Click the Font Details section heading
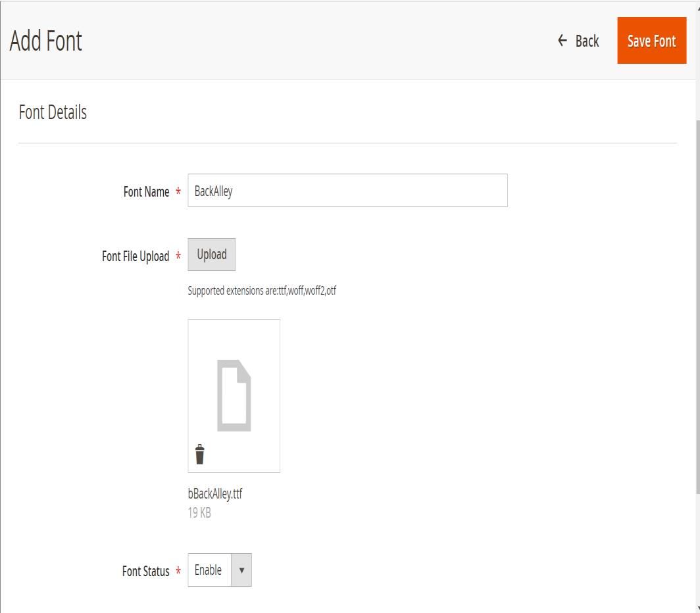This screenshot has width=700, height=613. pyautogui.click(x=53, y=112)
